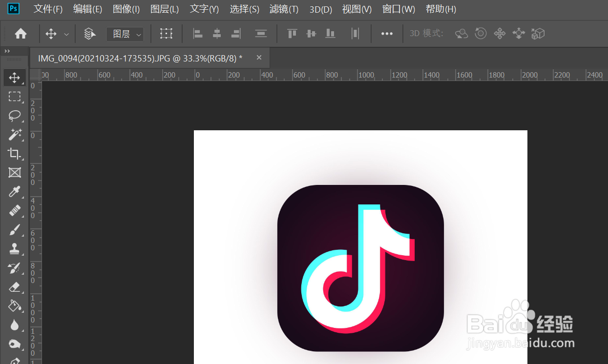Screen dimensions: 608x364
Task: Align top edges of layers
Action: coord(292,34)
